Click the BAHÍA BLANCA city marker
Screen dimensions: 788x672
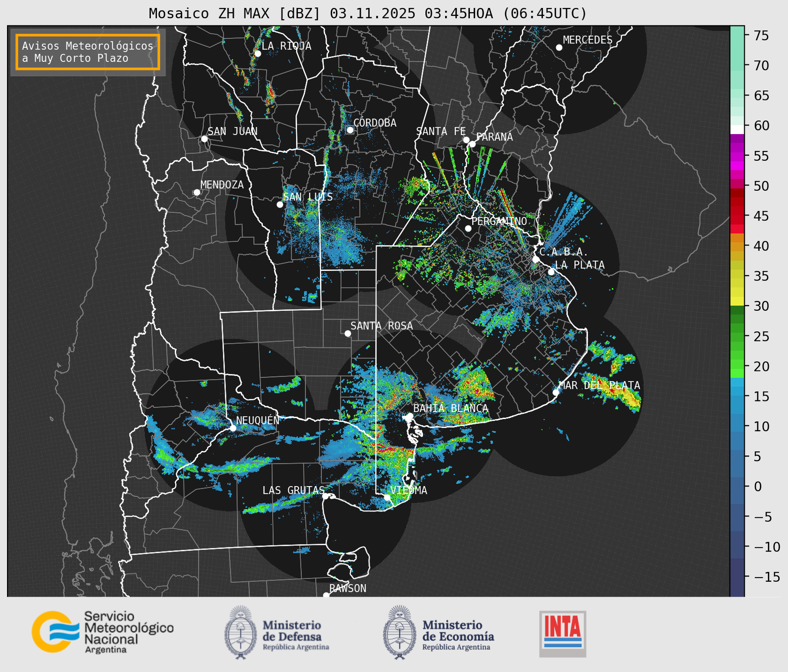click(x=410, y=416)
